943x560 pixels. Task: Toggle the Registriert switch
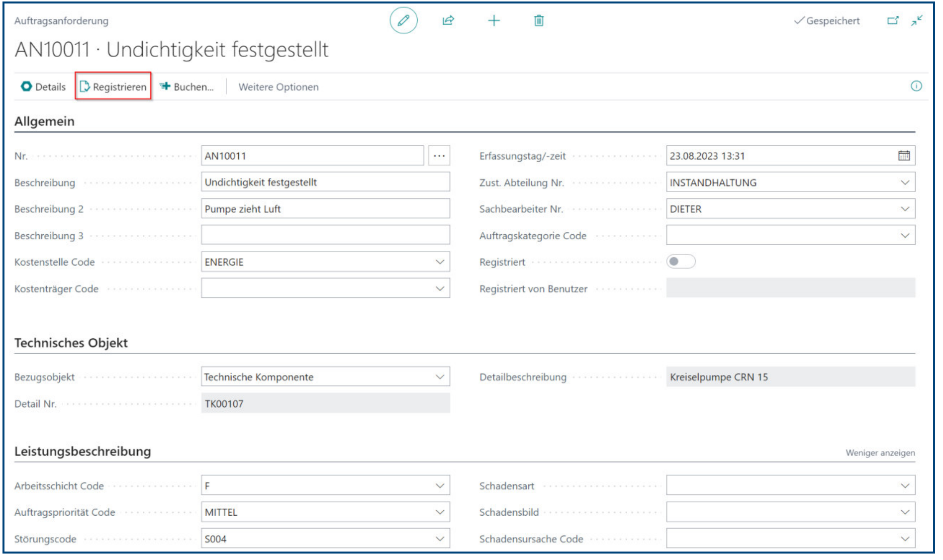click(x=680, y=262)
